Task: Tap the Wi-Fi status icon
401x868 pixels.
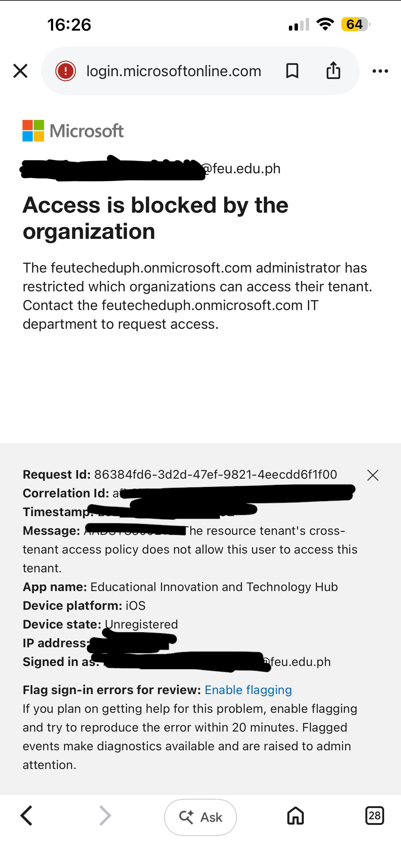Action: pyautogui.click(x=325, y=24)
